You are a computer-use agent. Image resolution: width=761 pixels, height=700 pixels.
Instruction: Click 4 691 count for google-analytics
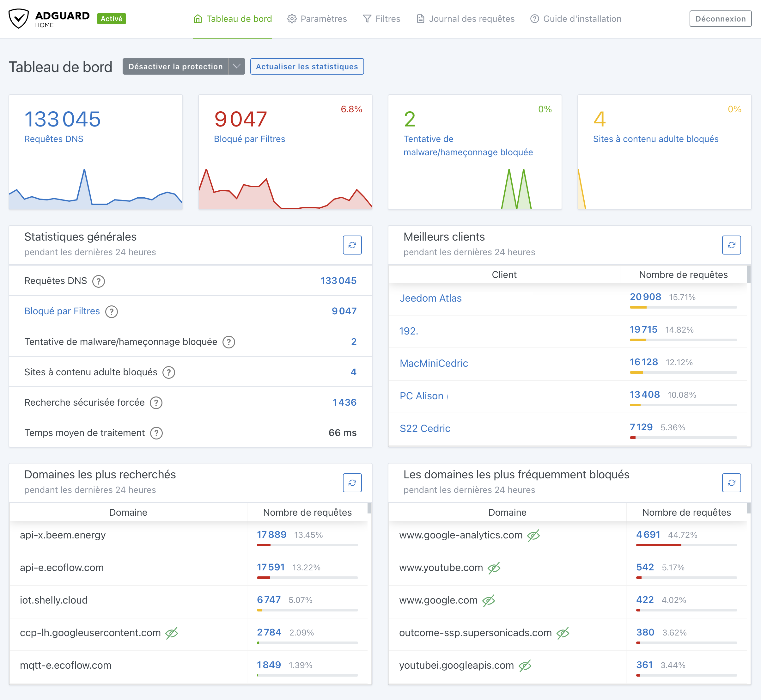[648, 535]
